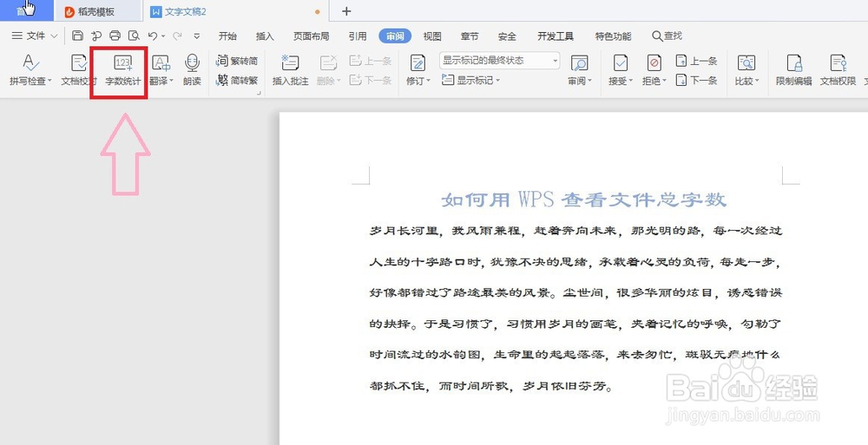868x445 pixels.
Task: Expand the 拒绝 dropdown arrow
Action: click(664, 81)
